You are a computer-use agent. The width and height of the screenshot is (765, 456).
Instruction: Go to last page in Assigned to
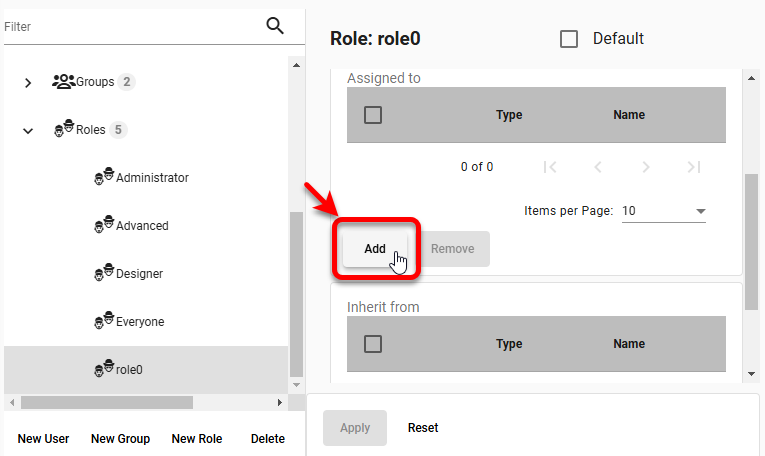point(694,167)
